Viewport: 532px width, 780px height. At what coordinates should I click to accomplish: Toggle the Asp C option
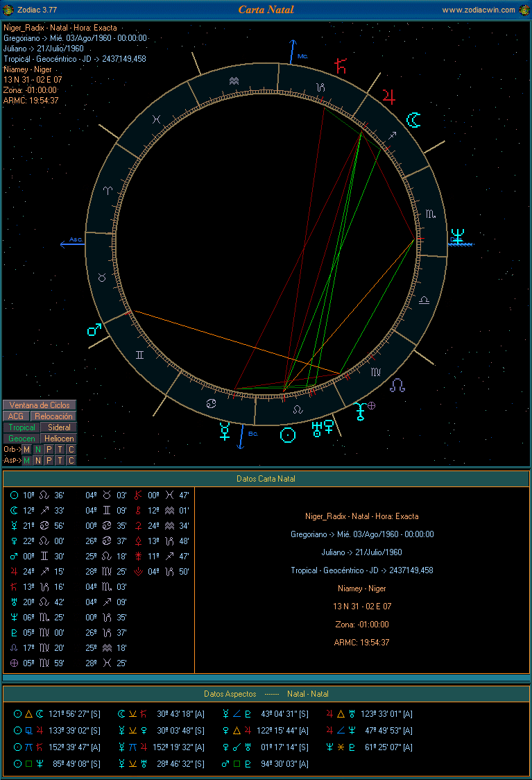[71, 460]
